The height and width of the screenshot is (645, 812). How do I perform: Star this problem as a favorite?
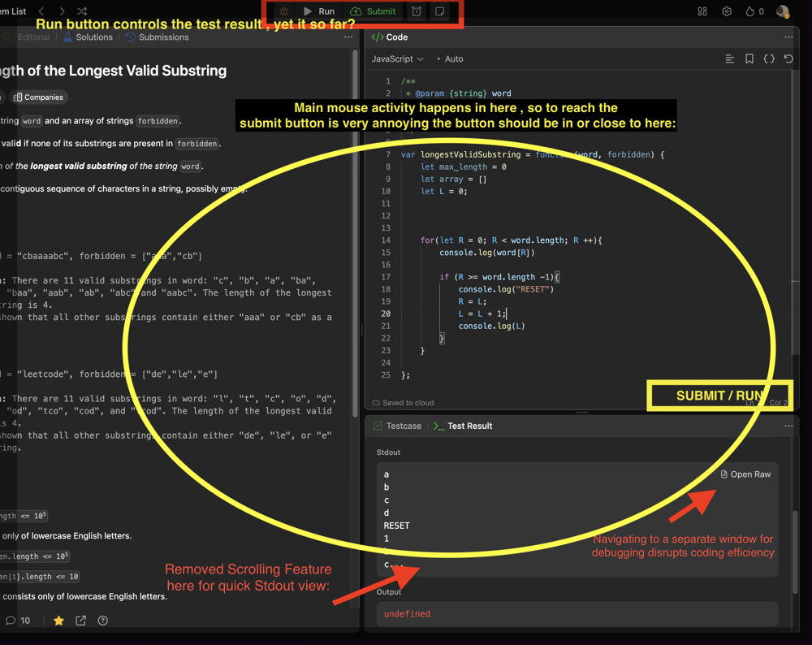tap(58, 621)
